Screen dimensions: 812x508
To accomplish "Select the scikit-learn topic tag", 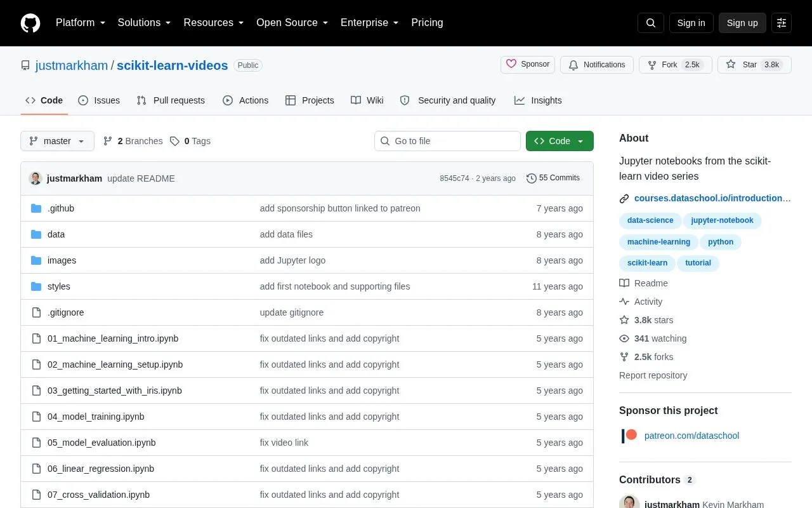I will click(x=647, y=263).
